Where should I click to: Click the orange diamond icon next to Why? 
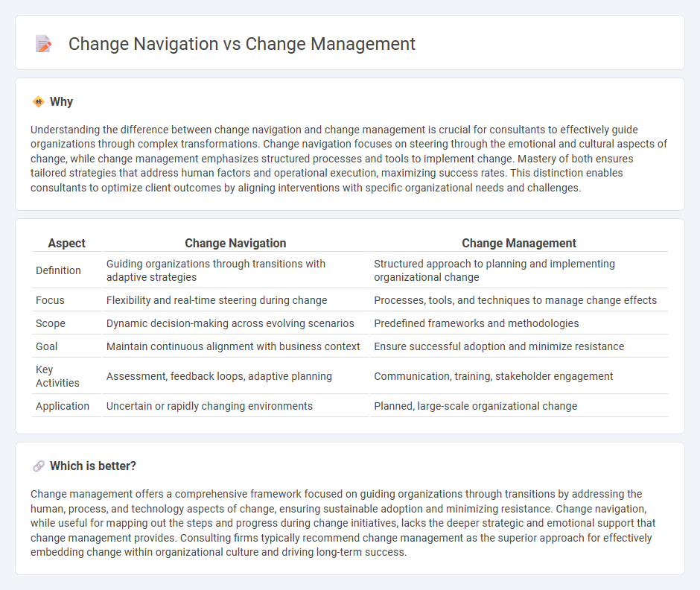click(x=39, y=102)
